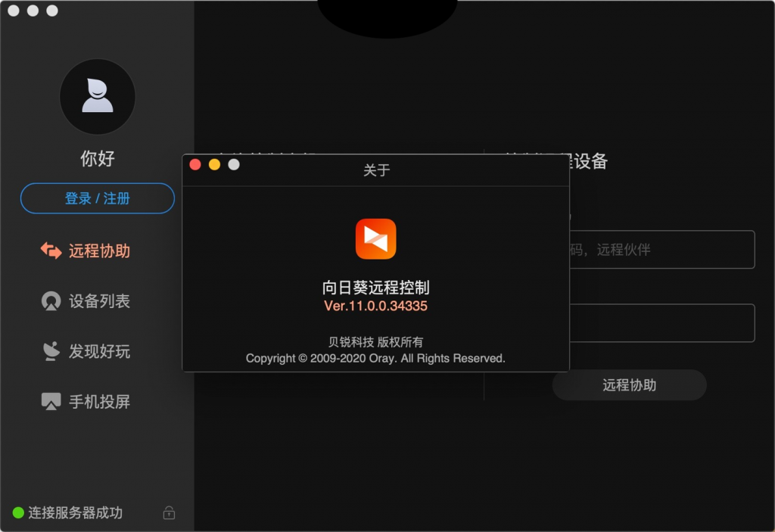This screenshot has width=775, height=532.
Task: Select the 远程协助 sidebar menu label
Action: 99,250
